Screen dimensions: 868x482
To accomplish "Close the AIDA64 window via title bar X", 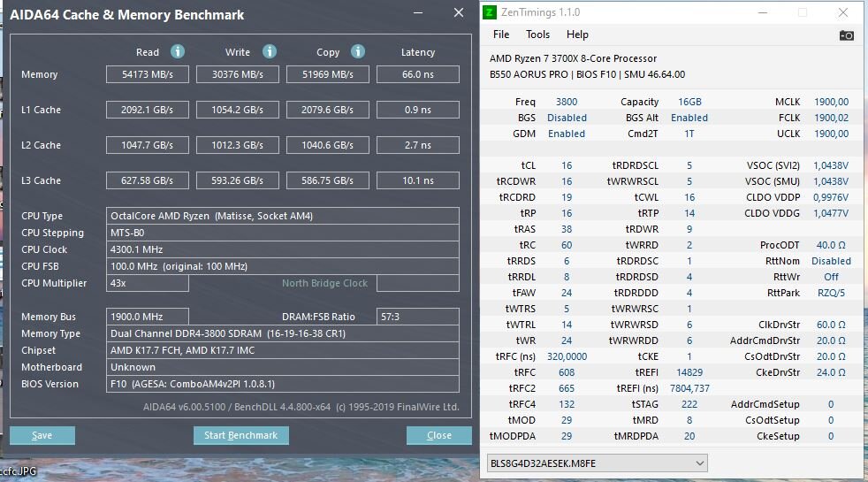I will tap(459, 12).
